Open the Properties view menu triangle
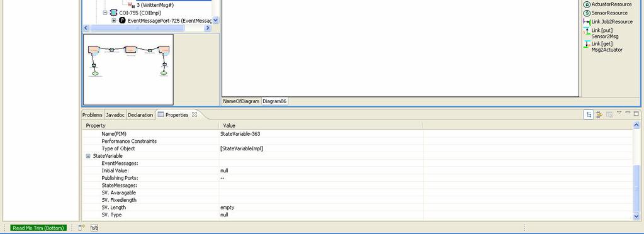This screenshot has width=644, height=234. point(619,113)
